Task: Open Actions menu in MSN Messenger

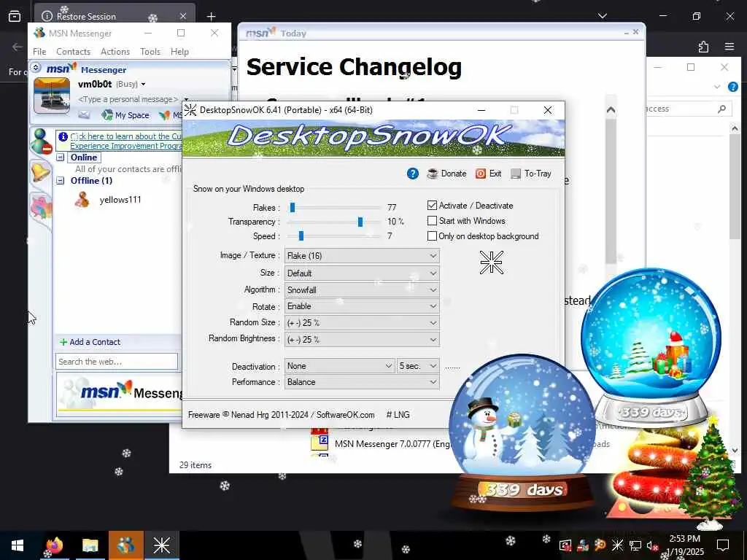Action: [x=115, y=52]
